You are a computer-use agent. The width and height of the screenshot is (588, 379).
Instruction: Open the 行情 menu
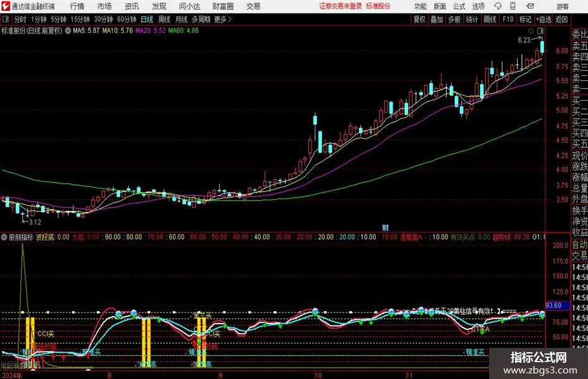pos(77,6)
